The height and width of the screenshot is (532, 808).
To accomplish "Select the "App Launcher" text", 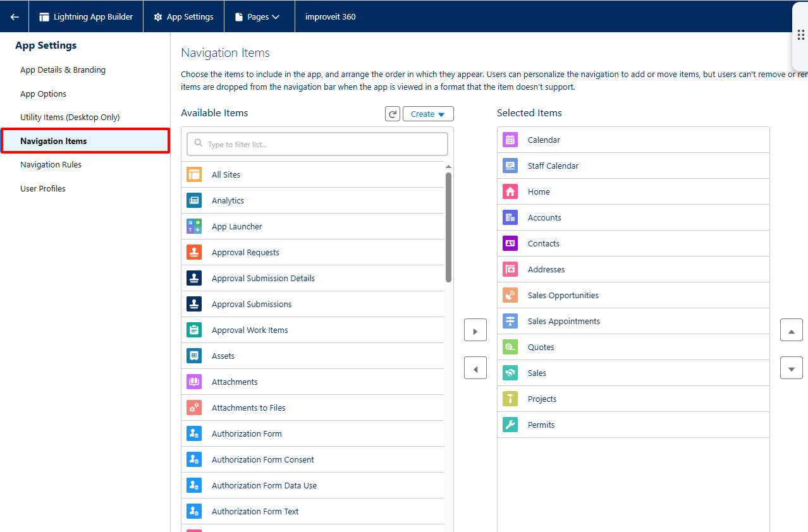I will coord(237,226).
